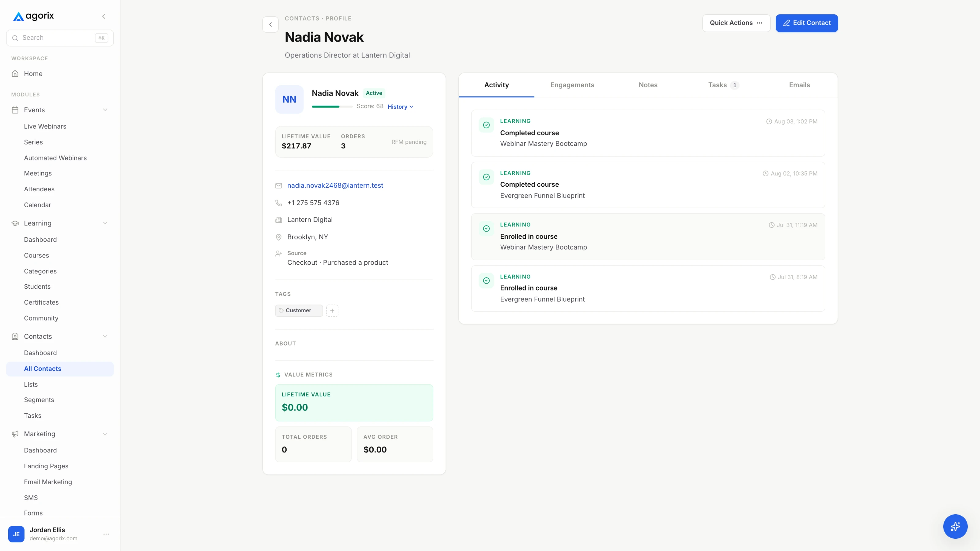Screen dimensions: 980x551
Task: Open the Emails tab
Action: coord(799,85)
